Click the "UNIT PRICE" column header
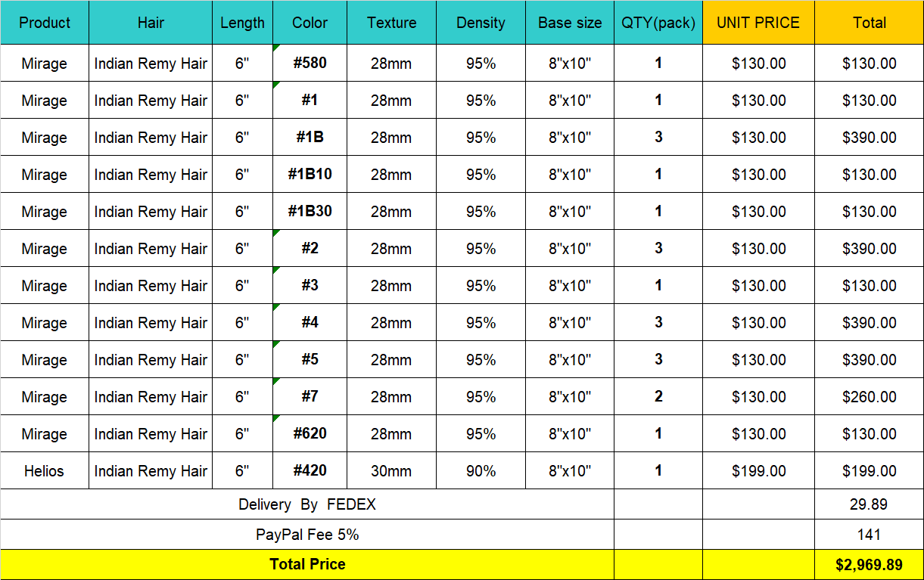 [x=758, y=23]
